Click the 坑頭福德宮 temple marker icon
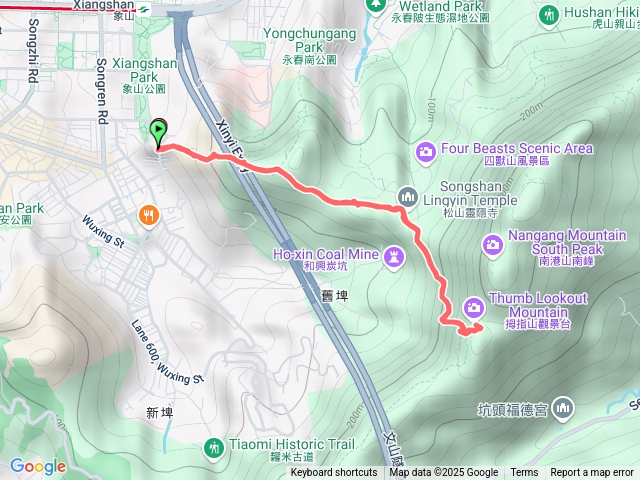The image size is (640, 480). click(563, 408)
